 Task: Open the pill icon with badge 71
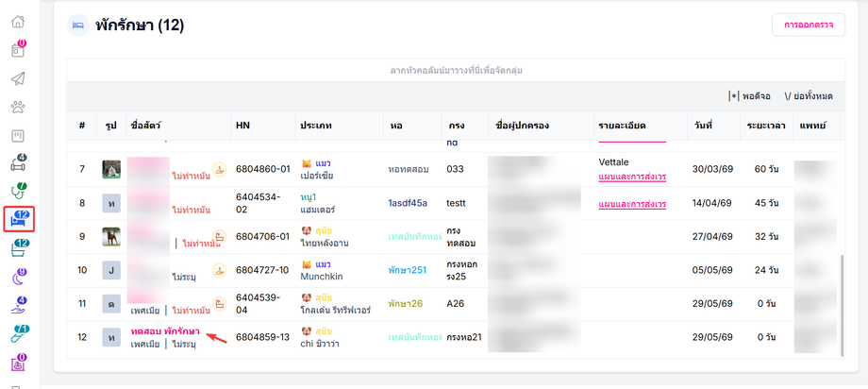(x=19, y=334)
